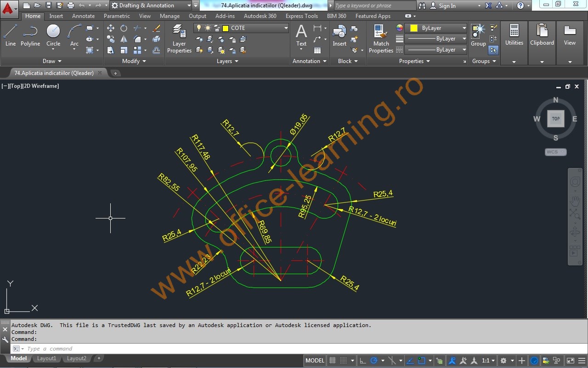Click the Offset tool icon
Screen dimensions: 588x368
[156, 50]
